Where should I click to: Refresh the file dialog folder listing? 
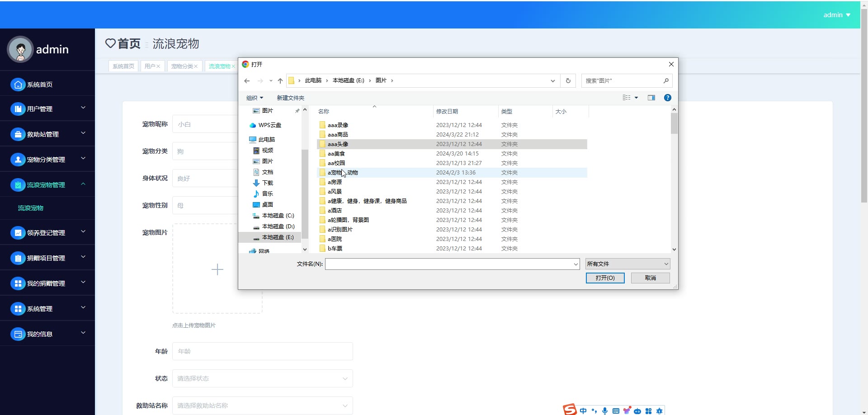click(x=568, y=81)
